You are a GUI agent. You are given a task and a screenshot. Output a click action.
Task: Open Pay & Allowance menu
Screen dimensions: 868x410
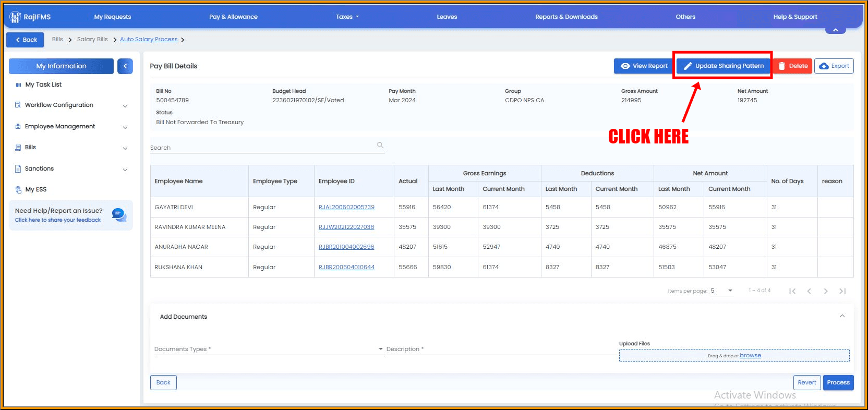point(233,17)
